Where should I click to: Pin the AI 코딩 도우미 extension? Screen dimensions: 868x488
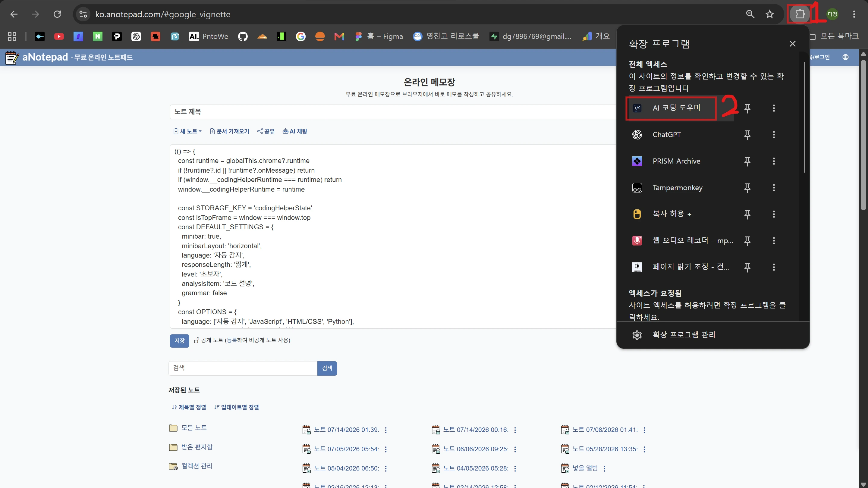pyautogui.click(x=747, y=108)
